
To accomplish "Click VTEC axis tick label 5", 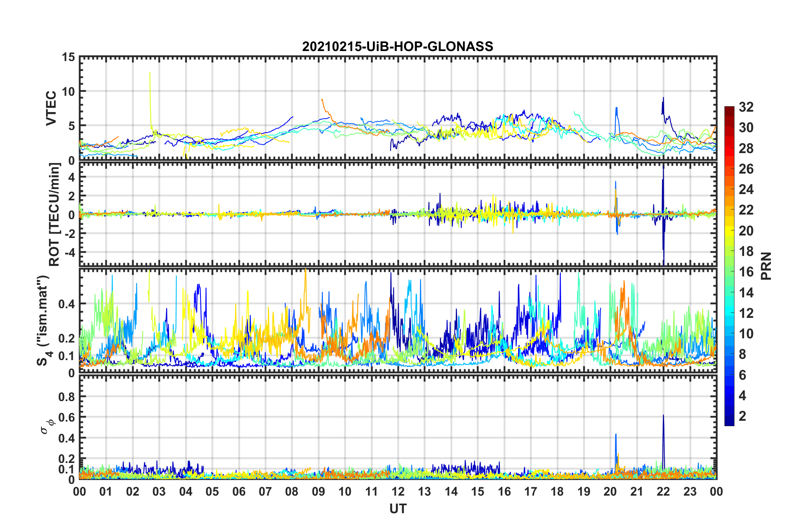I will click(x=72, y=126).
